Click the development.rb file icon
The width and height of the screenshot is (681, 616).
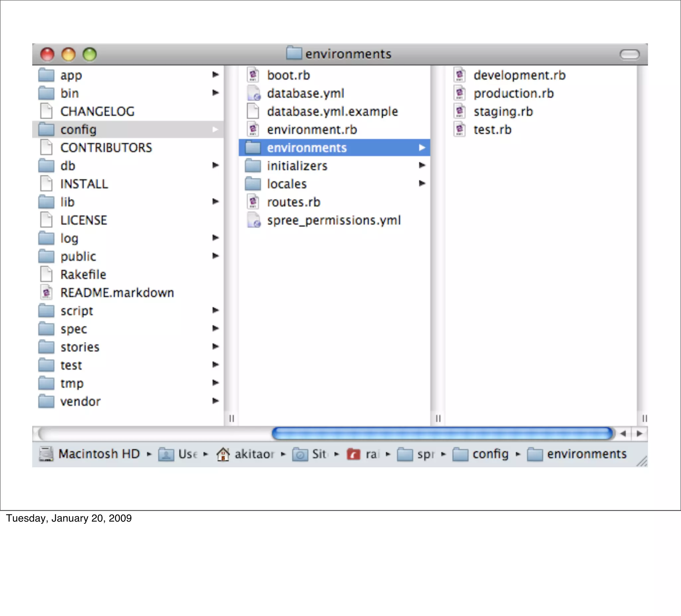[x=460, y=75]
